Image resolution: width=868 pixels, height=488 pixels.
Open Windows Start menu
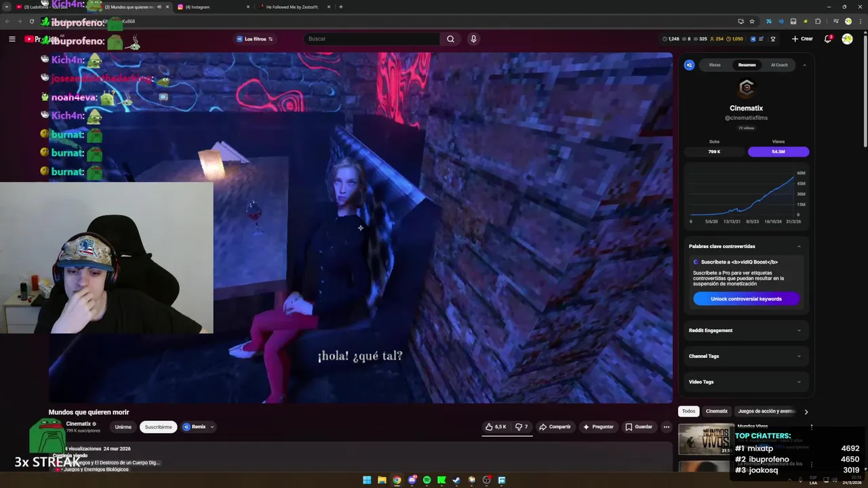367,480
